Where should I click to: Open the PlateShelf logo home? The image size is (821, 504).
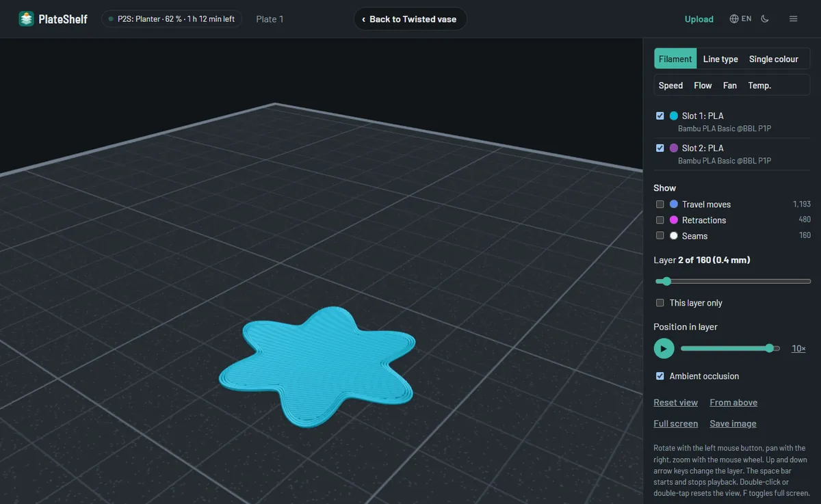pyautogui.click(x=53, y=19)
